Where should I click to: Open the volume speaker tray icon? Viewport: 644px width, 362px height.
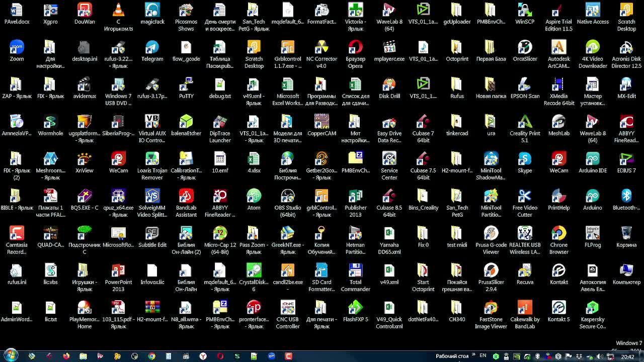tap(599, 356)
